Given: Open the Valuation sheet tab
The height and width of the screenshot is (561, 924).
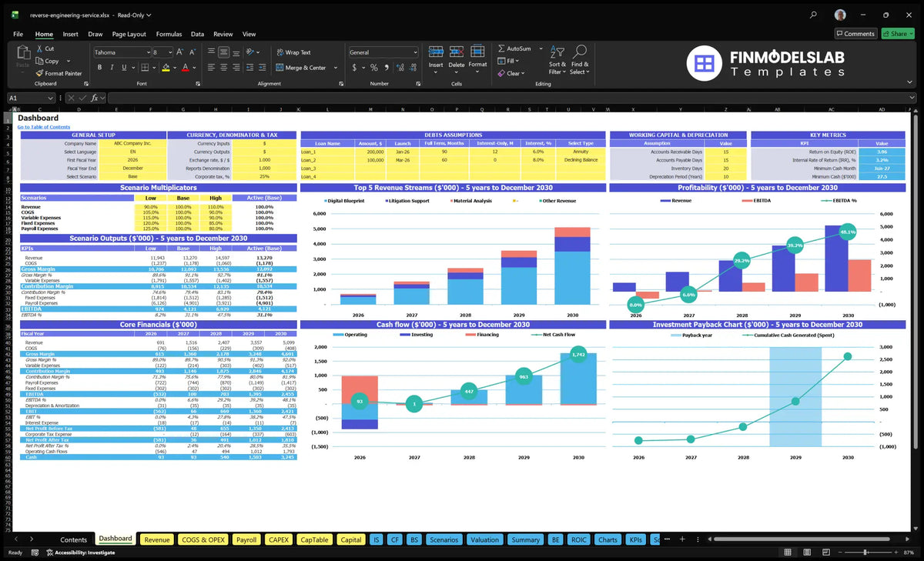Looking at the screenshot, I should [485, 539].
